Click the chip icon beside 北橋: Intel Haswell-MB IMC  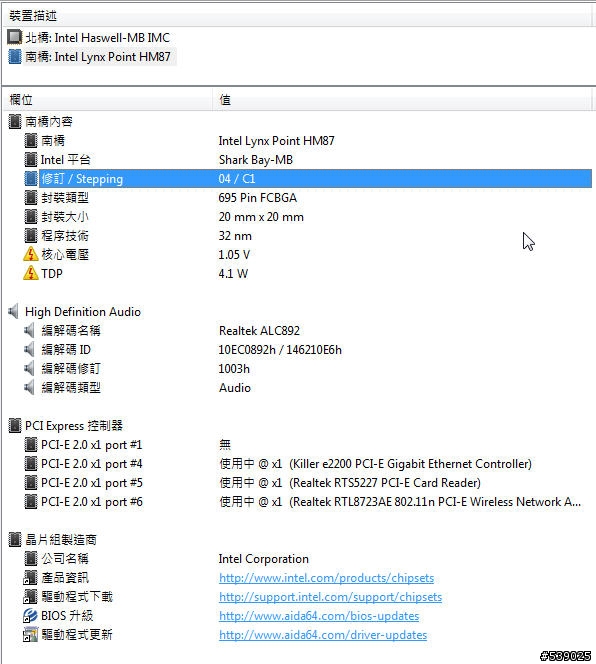[x=14, y=37]
